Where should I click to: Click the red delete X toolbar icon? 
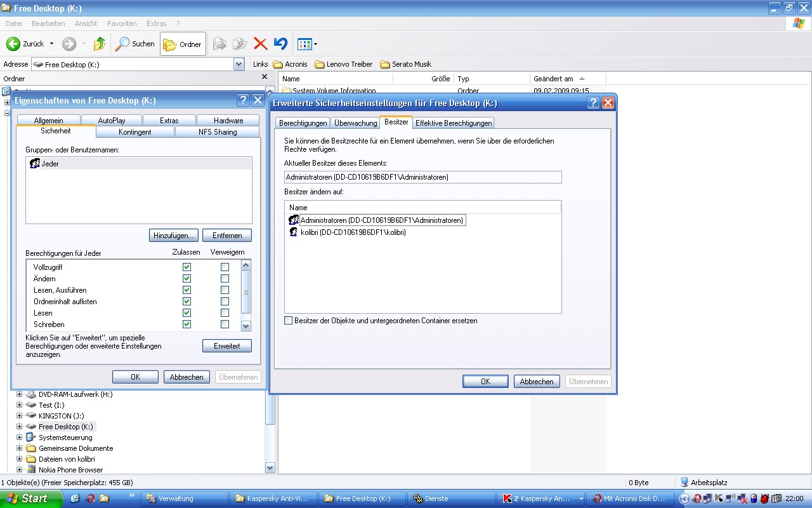260,44
